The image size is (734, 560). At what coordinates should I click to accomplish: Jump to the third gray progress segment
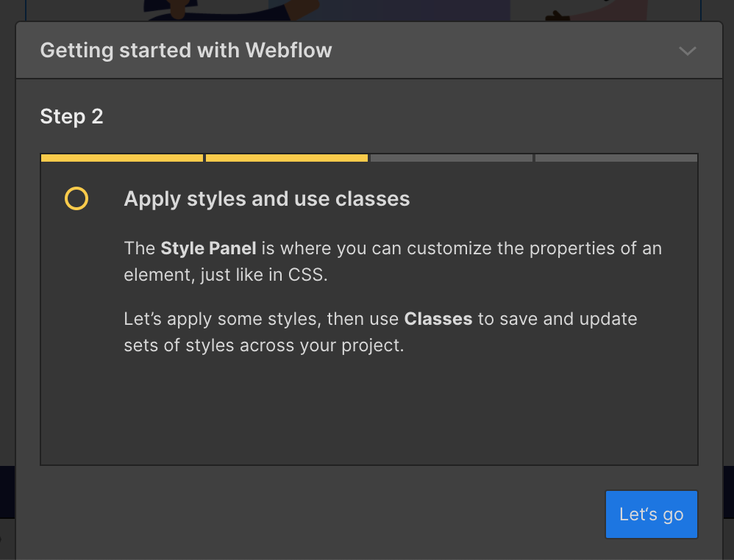(452, 158)
